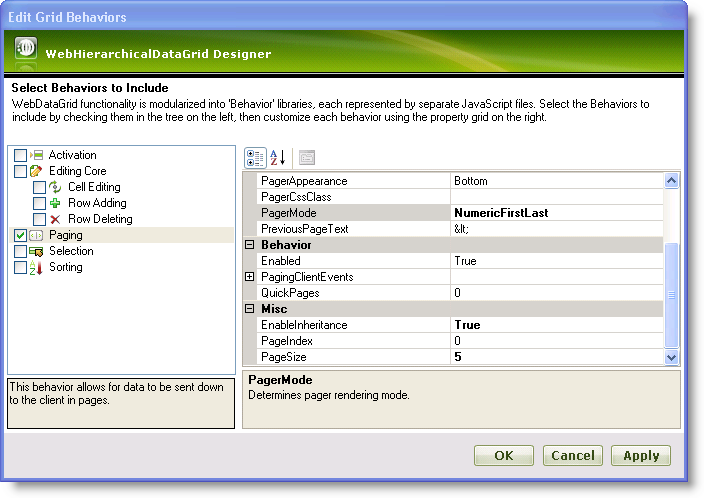The width and height of the screenshot is (704, 498).
Task: Click the Edit Grid Behaviors title bar
Action: pos(344,17)
